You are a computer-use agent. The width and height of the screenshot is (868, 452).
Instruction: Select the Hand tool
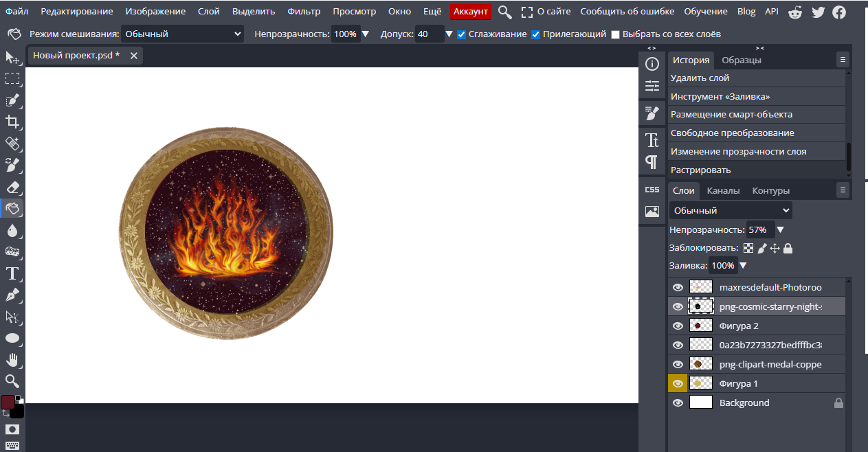coord(12,359)
